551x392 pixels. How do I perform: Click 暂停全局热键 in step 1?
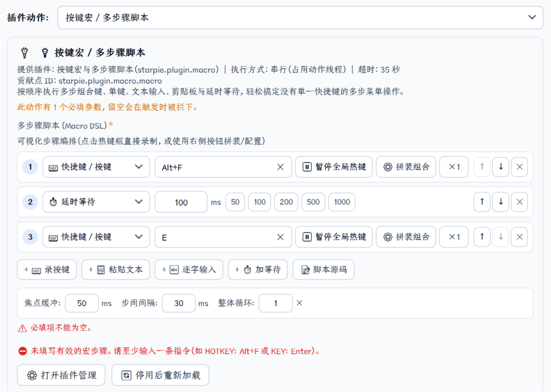(334, 167)
